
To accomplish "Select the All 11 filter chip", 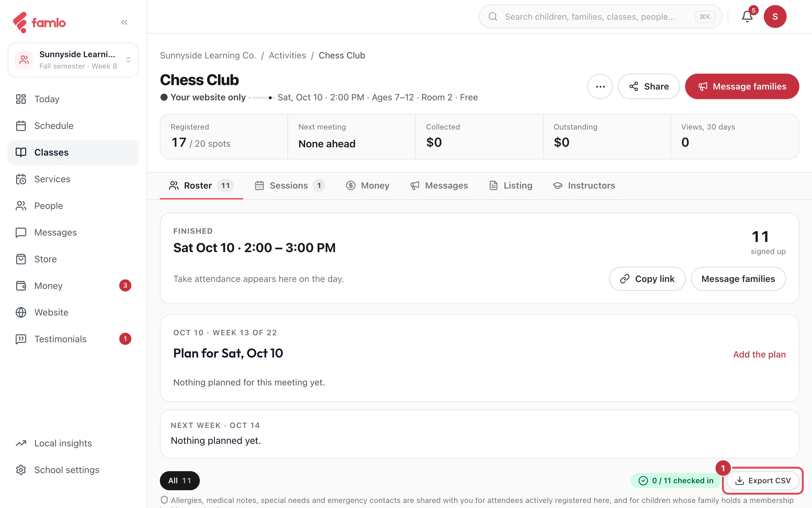I will click(180, 481).
